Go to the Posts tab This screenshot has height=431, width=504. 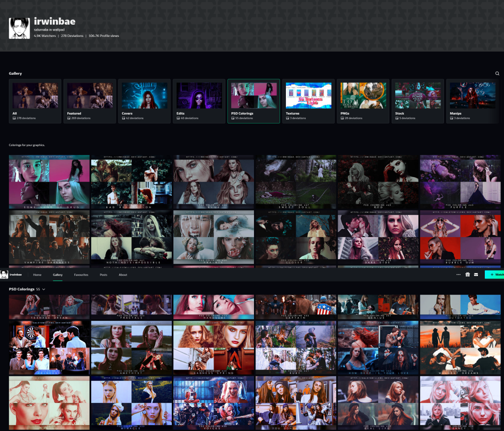click(x=103, y=275)
